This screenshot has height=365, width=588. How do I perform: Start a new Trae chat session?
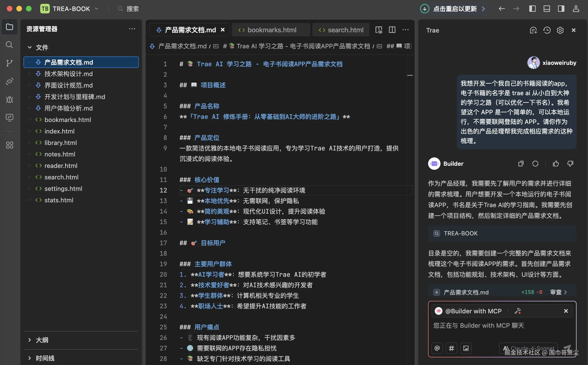533,30
